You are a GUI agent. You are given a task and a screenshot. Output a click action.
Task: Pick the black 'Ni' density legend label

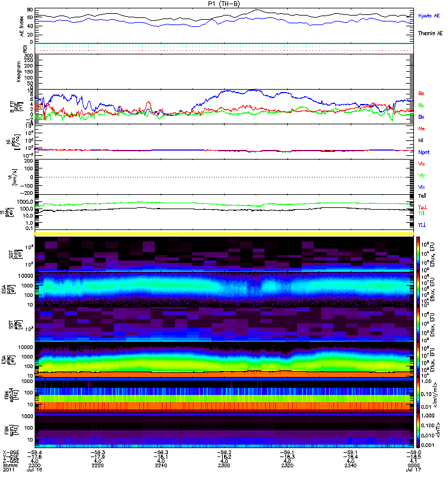click(421, 140)
